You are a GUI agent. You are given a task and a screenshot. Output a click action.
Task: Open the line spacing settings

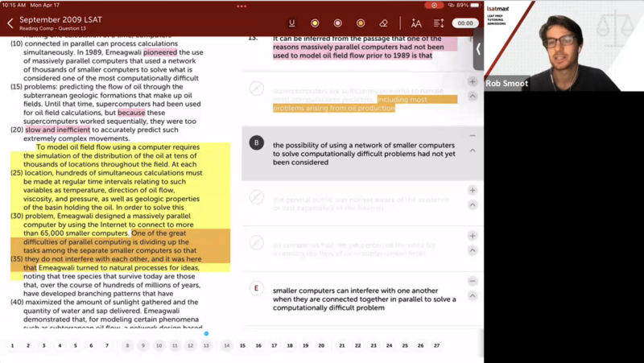(x=439, y=23)
